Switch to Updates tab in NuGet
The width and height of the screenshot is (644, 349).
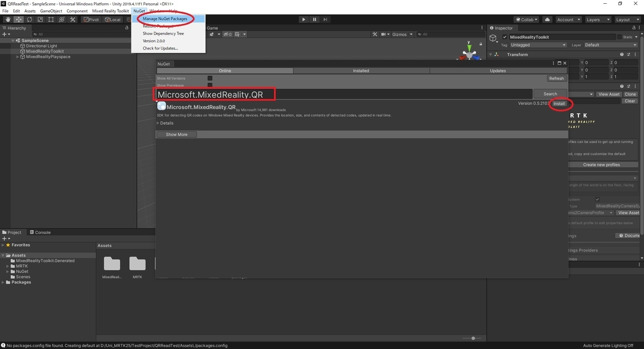498,70
